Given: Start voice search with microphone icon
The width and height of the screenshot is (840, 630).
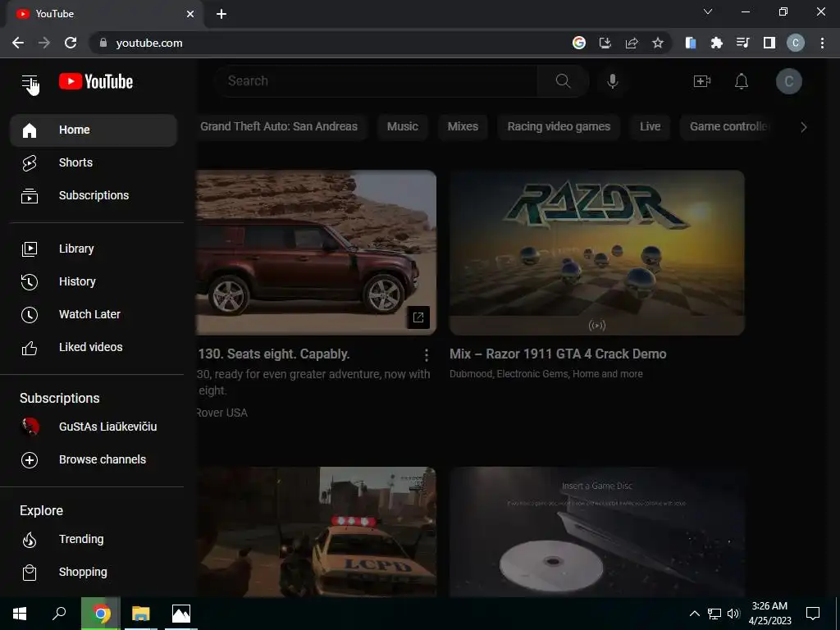Looking at the screenshot, I should point(613,81).
